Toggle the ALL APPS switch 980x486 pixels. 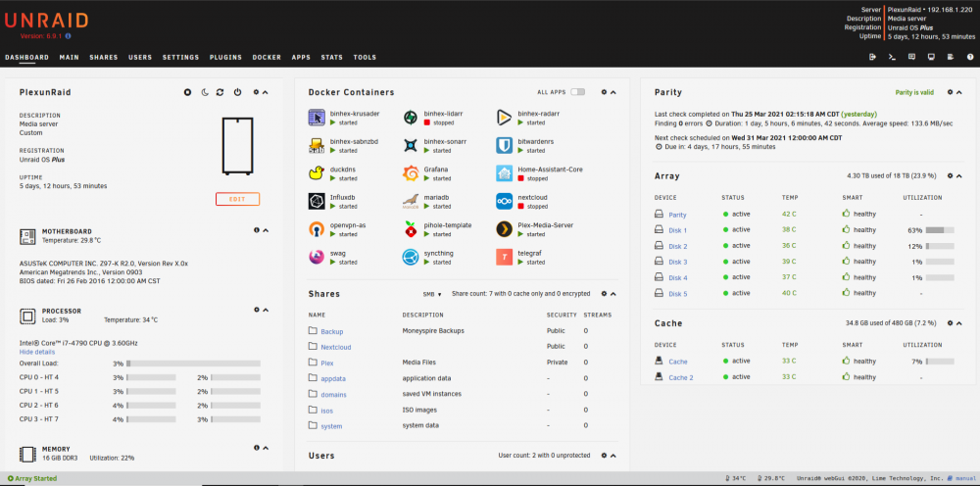tap(578, 92)
